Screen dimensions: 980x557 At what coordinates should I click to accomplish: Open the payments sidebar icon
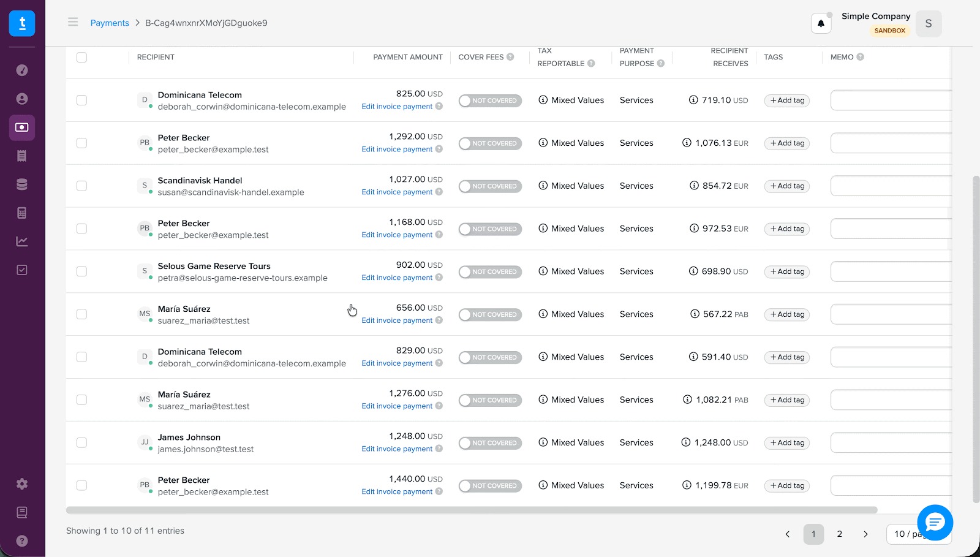[22, 127]
